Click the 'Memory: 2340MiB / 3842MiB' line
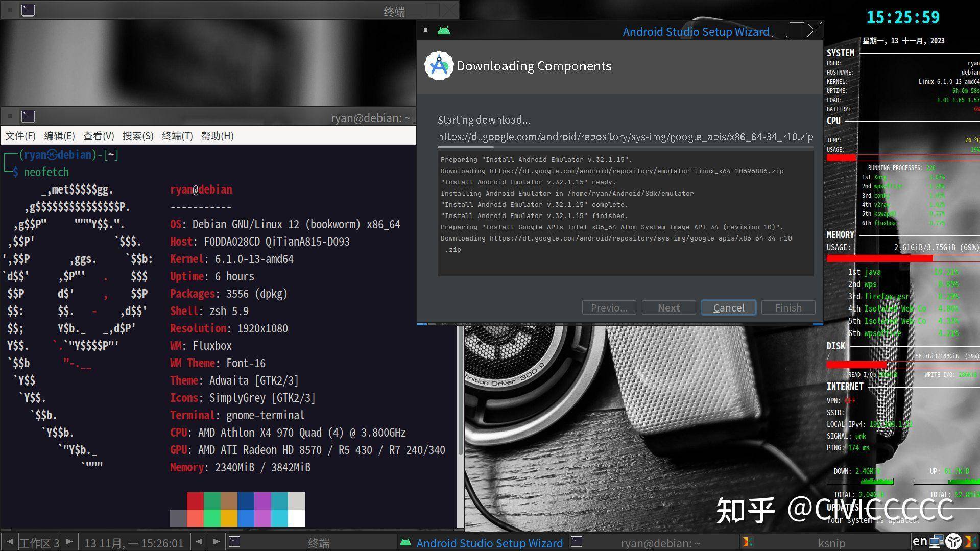Screen dimensions: 980x551 click(x=240, y=467)
